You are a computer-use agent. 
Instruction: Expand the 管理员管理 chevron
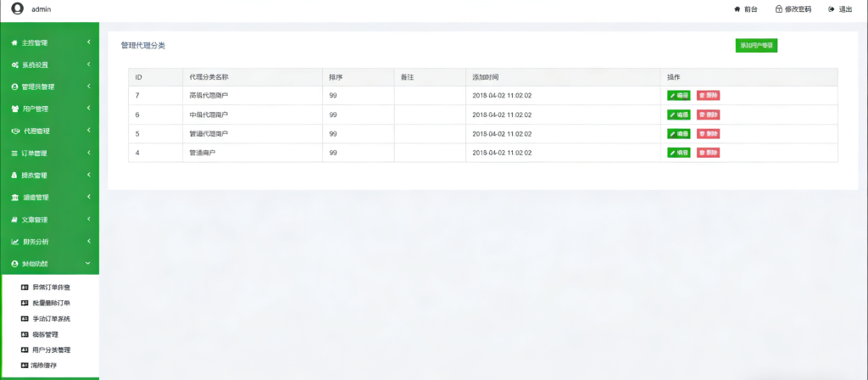coord(88,87)
